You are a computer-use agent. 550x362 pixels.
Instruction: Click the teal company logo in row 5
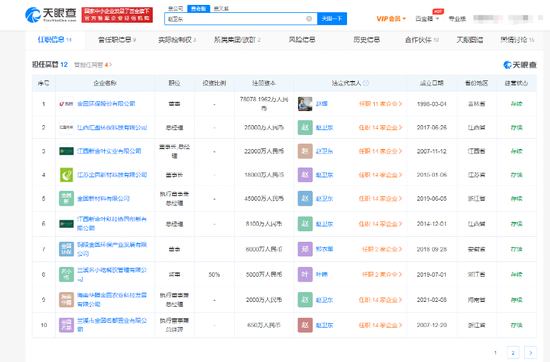[66, 199]
